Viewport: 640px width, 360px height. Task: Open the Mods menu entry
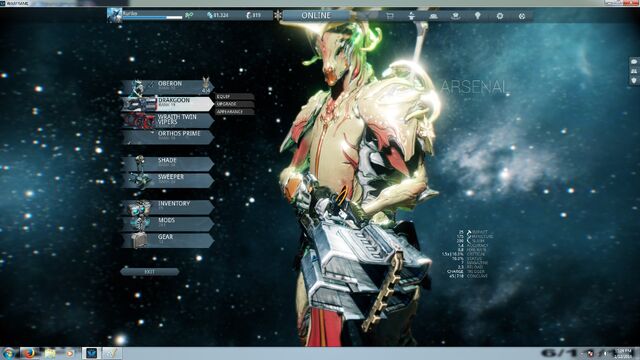167,224
